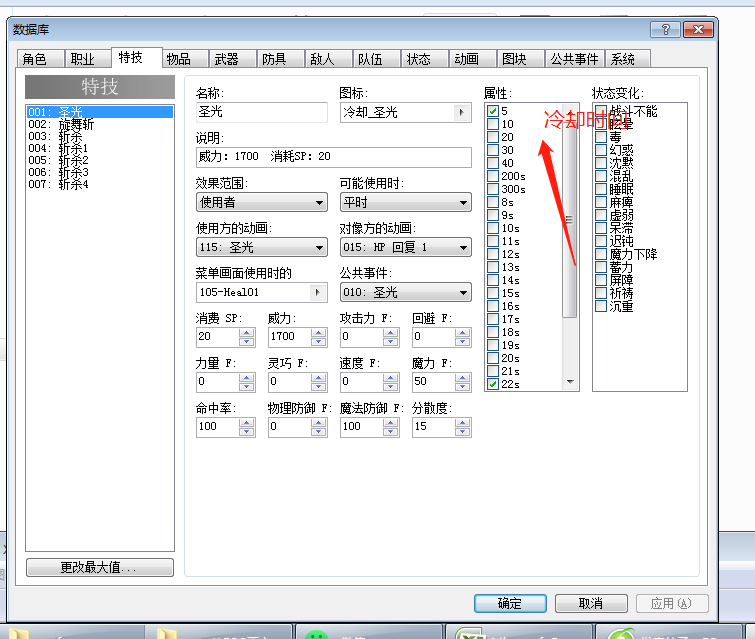The height and width of the screenshot is (639, 755).
Task: Decrease the 魔法防御 F value with down arrow
Action: point(391,431)
